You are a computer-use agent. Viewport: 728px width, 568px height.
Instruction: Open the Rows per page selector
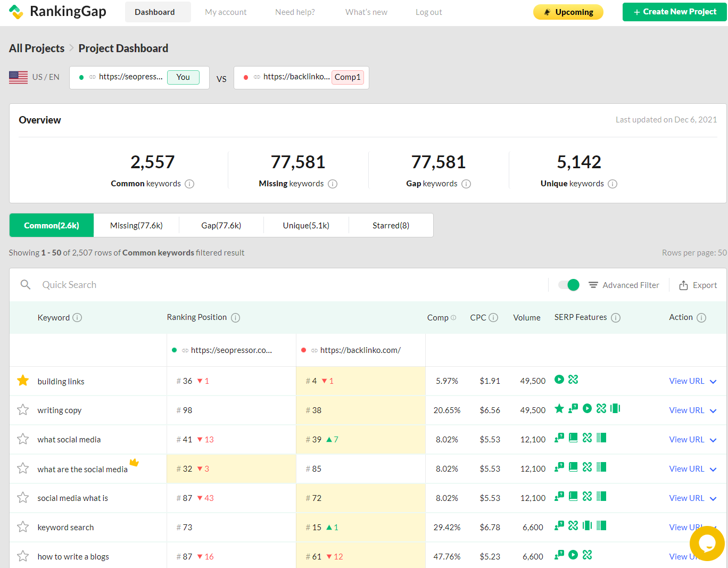tap(694, 253)
